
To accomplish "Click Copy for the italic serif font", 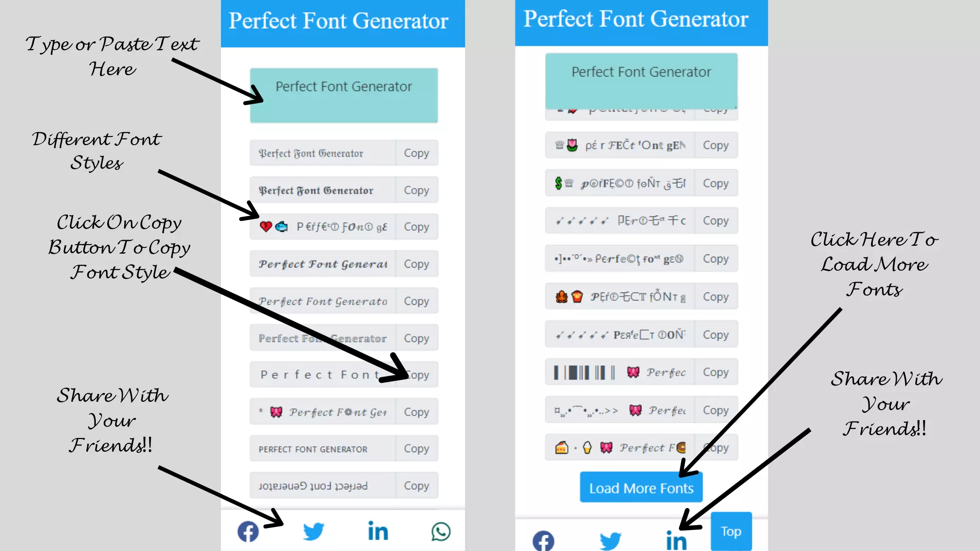I will pyautogui.click(x=416, y=301).
